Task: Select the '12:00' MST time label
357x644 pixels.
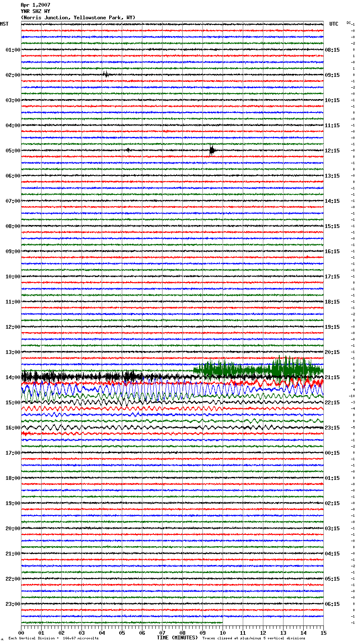Action: point(13,327)
